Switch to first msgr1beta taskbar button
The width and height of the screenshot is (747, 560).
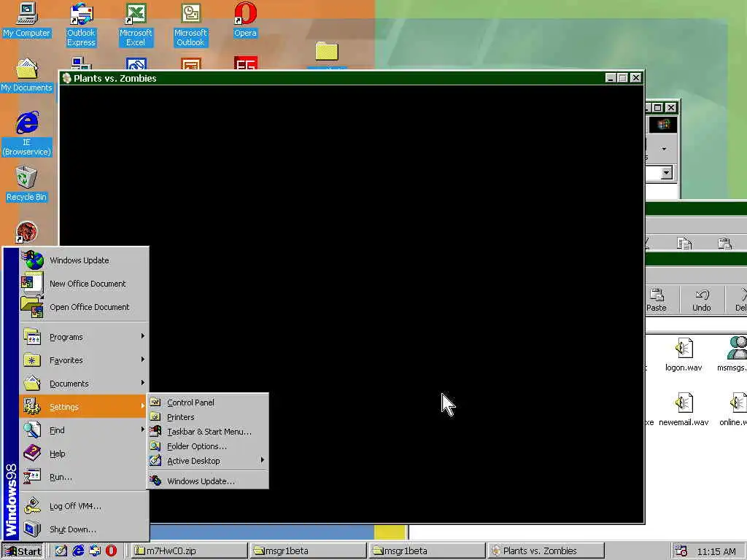309,551
